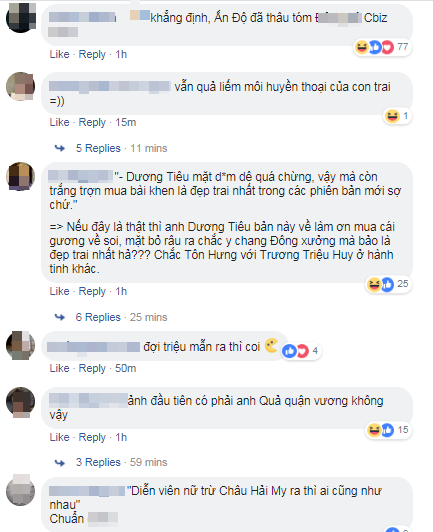
Task: Open reactions on Dương Tiêu comment (25)
Action: tap(388, 284)
